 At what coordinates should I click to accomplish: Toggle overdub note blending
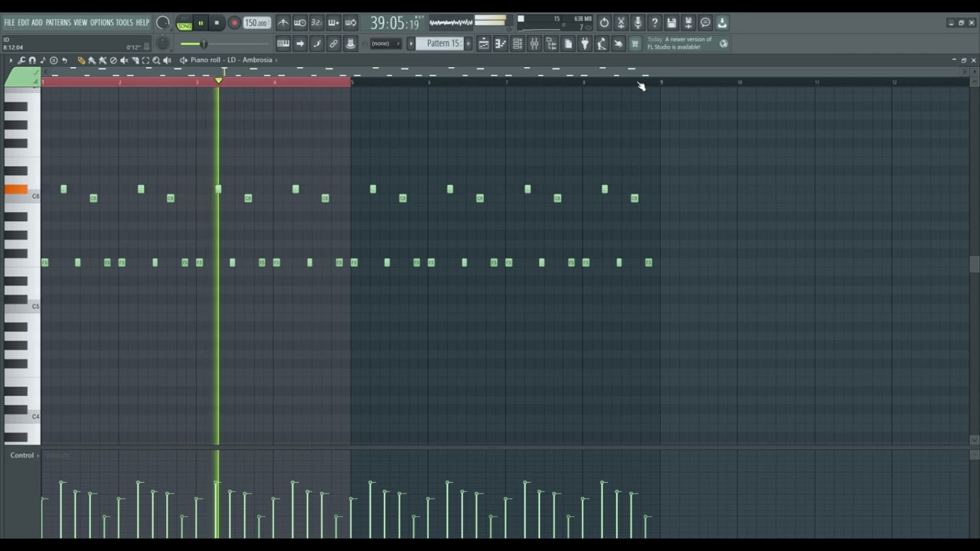pyautogui.click(x=333, y=22)
